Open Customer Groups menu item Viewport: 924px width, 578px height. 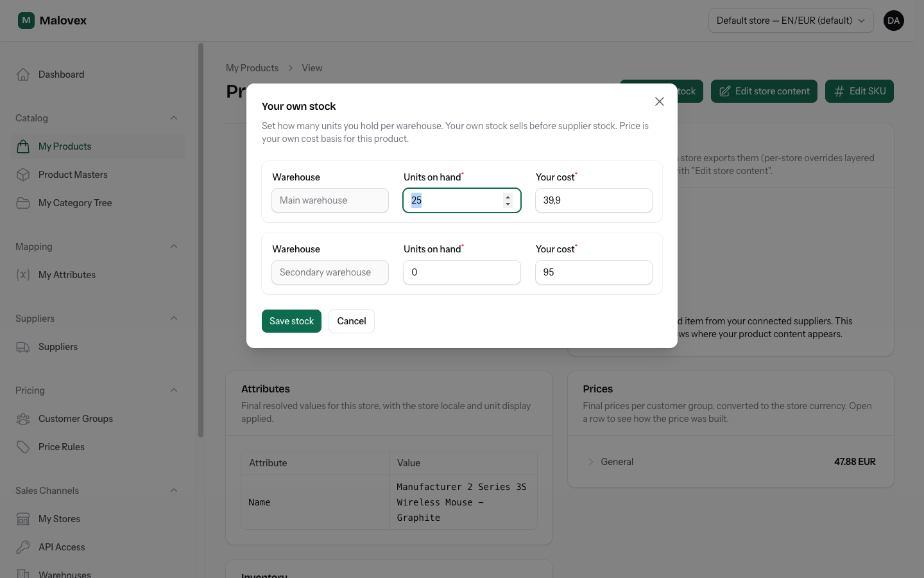pyautogui.click(x=98, y=419)
